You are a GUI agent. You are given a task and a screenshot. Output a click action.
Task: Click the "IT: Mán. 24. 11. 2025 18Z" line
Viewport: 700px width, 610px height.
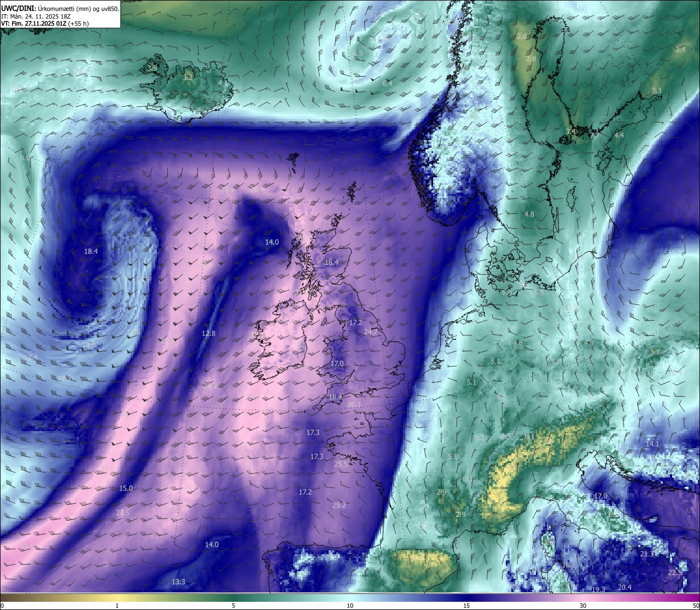point(36,16)
